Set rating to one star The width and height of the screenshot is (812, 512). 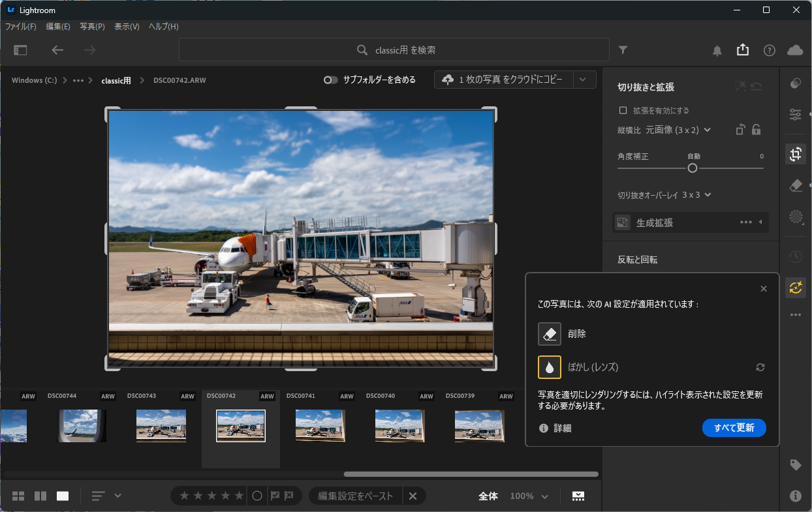[x=184, y=496]
